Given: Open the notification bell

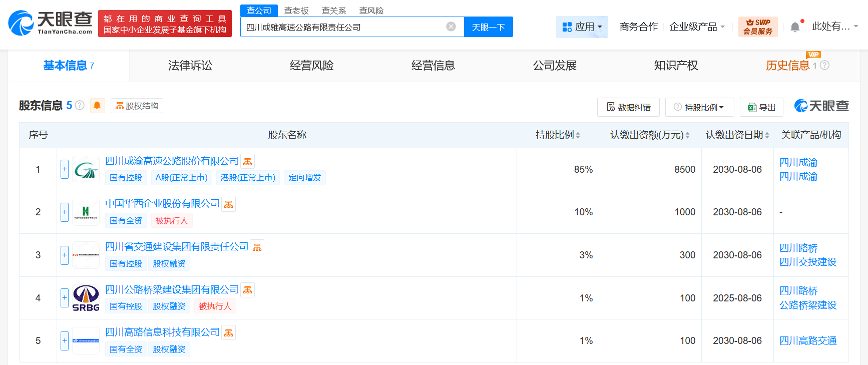Looking at the screenshot, I should click(795, 27).
